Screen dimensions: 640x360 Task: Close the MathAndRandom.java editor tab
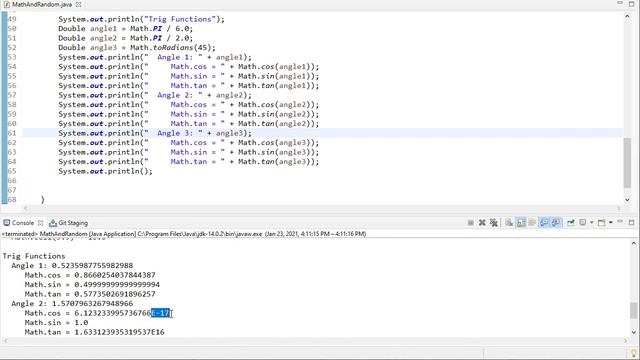tap(78, 4)
